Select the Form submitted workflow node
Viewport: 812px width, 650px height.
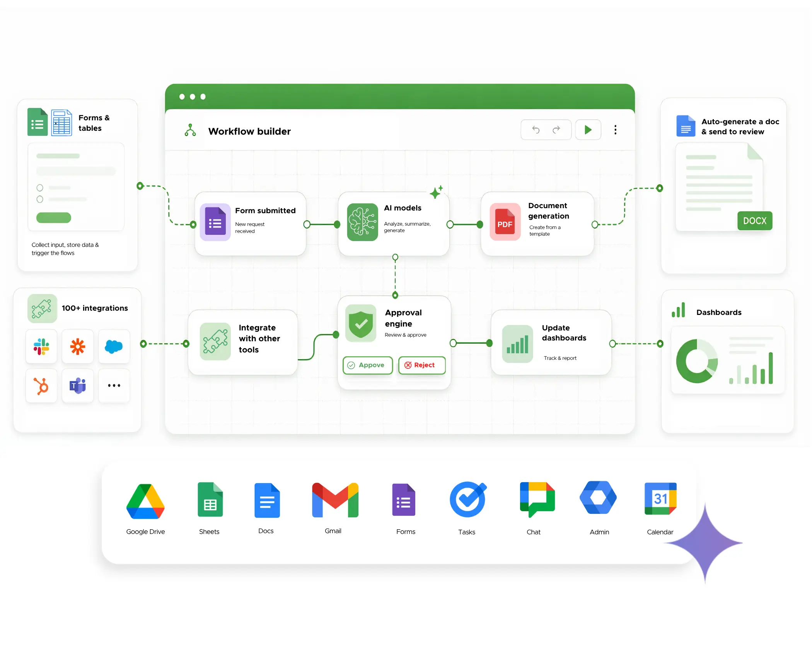tap(251, 224)
